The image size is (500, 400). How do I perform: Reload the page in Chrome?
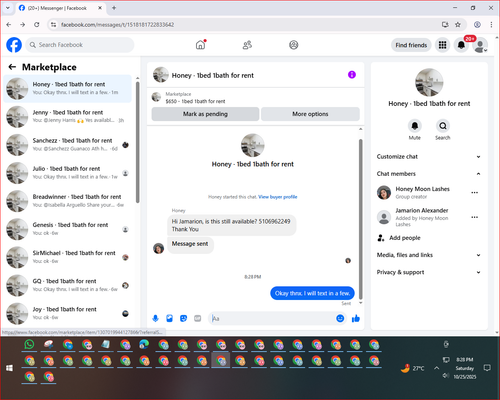(37, 25)
